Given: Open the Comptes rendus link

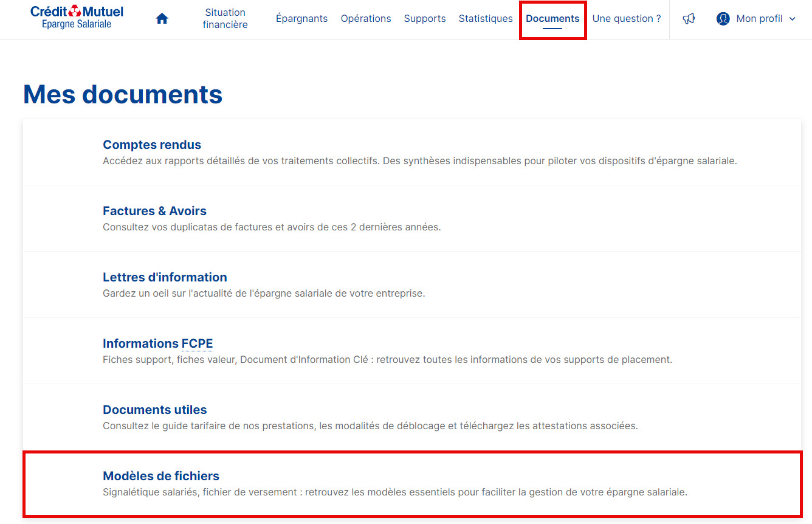Looking at the screenshot, I should 152,145.
